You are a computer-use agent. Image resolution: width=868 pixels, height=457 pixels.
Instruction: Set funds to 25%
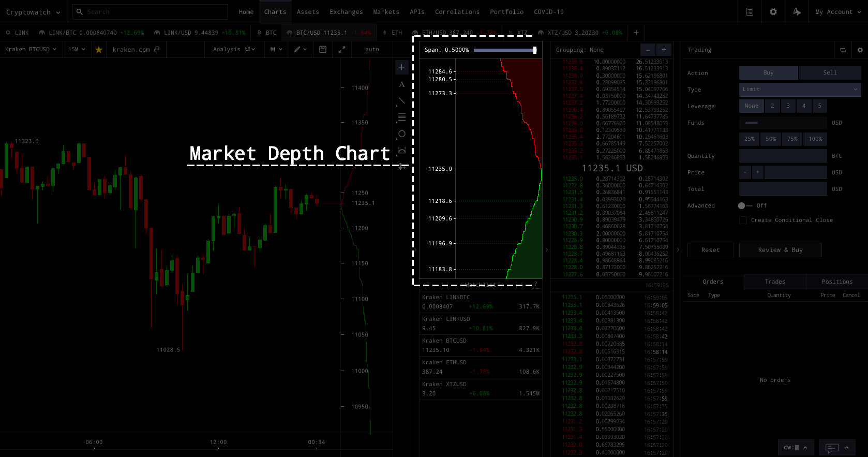tap(750, 139)
